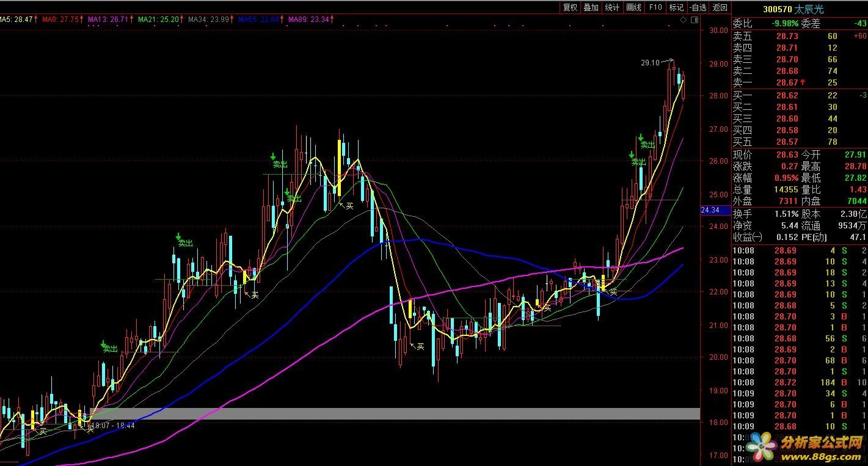The width and height of the screenshot is (868, 466).
Task: Select the 10:09 trade of 34 lots
Action: pyautogui.click(x=800, y=393)
